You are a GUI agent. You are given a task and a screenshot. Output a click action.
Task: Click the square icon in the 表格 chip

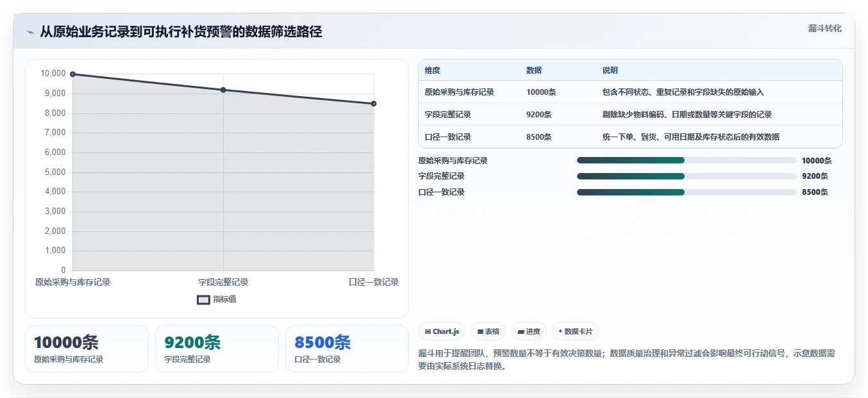pos(480,331)
